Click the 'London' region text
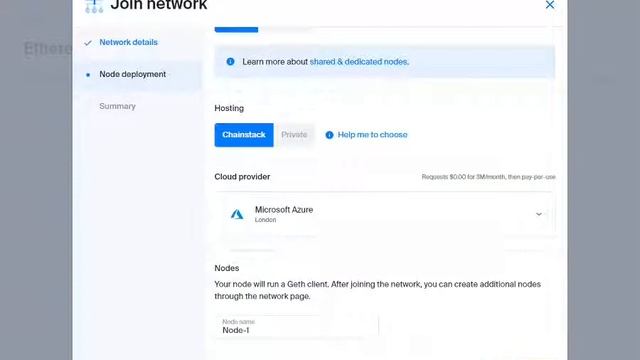 click(265, 220)
